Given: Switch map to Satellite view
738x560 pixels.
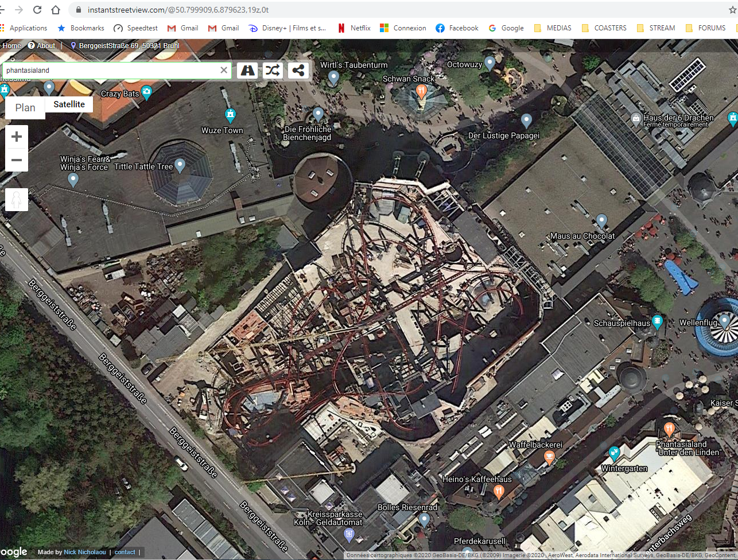Looking at the screenshot, I should tap(69, 104).
